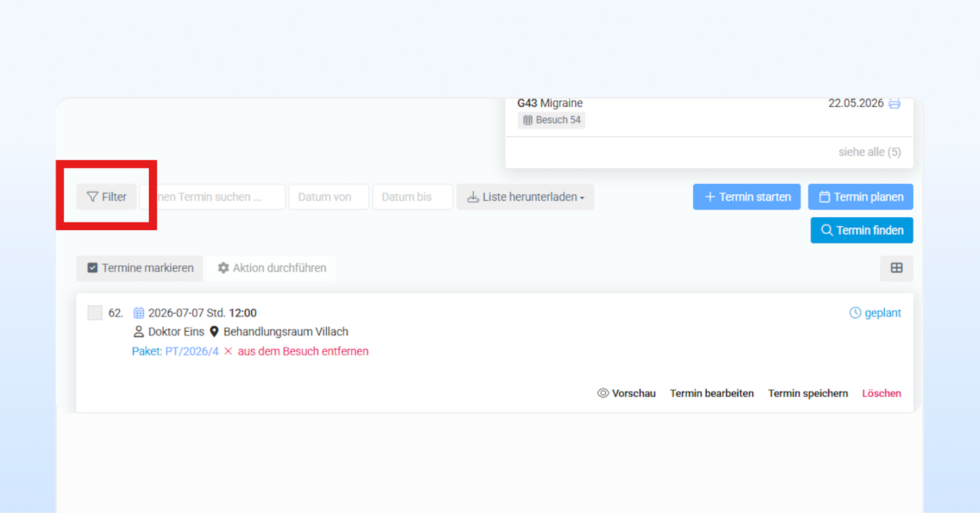Click the clock icon beside geplant
980x513 pixels.
pyautogui.click(x=855, y=313)
